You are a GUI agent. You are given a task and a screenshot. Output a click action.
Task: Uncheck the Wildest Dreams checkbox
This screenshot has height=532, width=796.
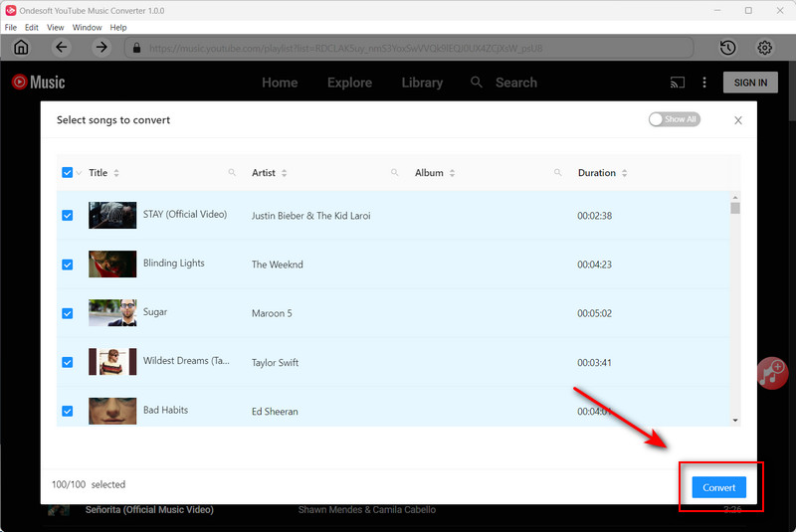click(x=67, y=362)
